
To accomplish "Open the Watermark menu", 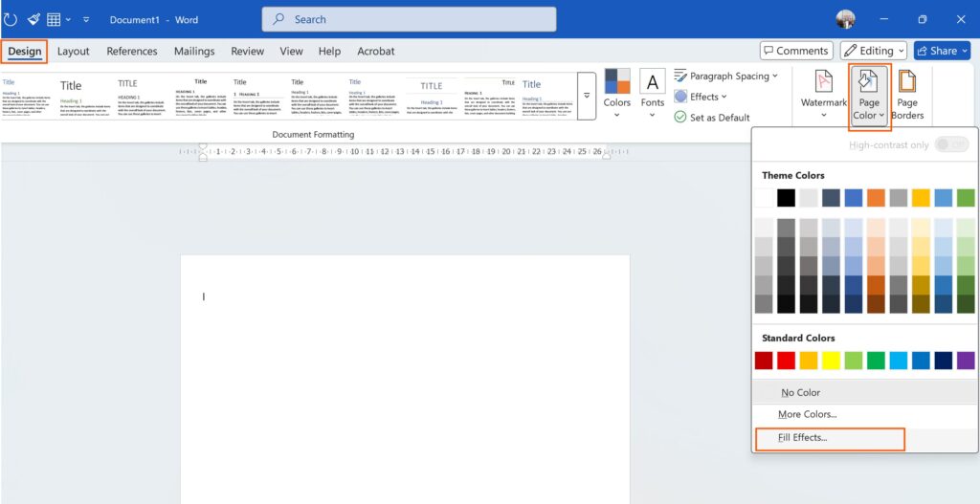I will (x=823, y=94).
